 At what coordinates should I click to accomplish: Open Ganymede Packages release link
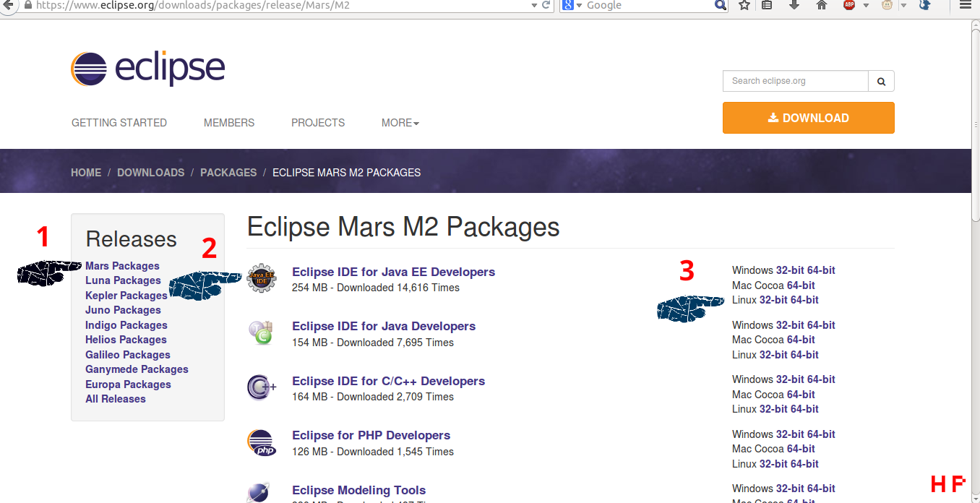coord(137,369)
